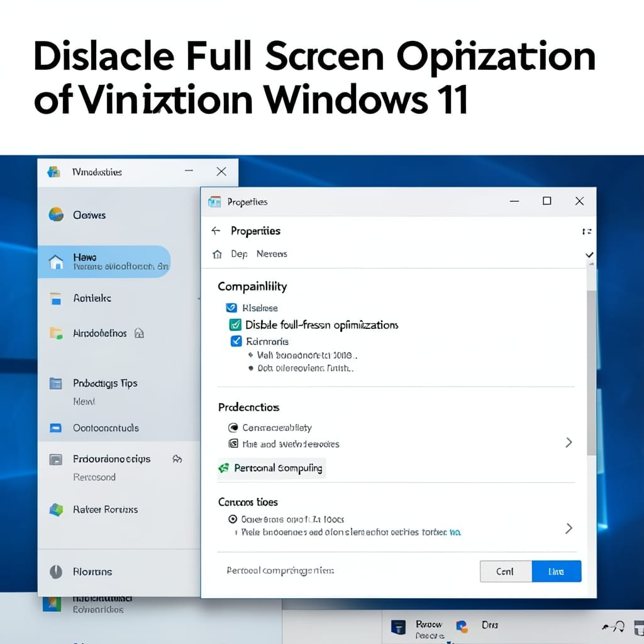The width and height of the screenshot is (644, 644).
Task: Click the Properties window title icon
Action: coord(214,202)
